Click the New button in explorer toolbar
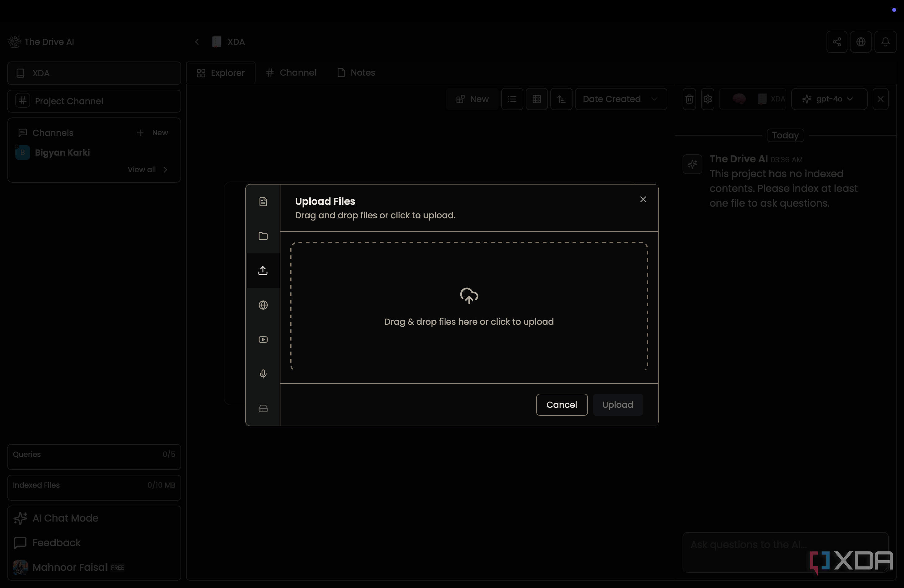This screenshot has height=588, width=904. pyautogui.click(x=472, y=99)
